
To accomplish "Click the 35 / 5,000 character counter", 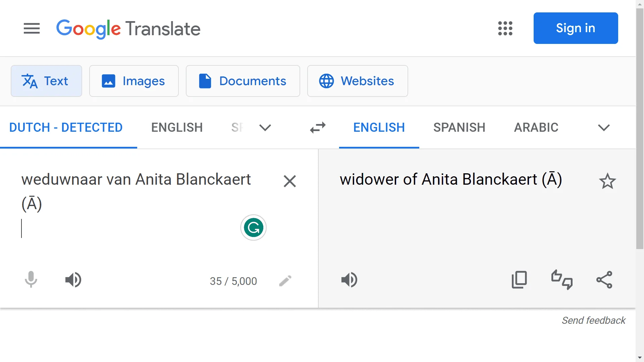I will point(233,281).
